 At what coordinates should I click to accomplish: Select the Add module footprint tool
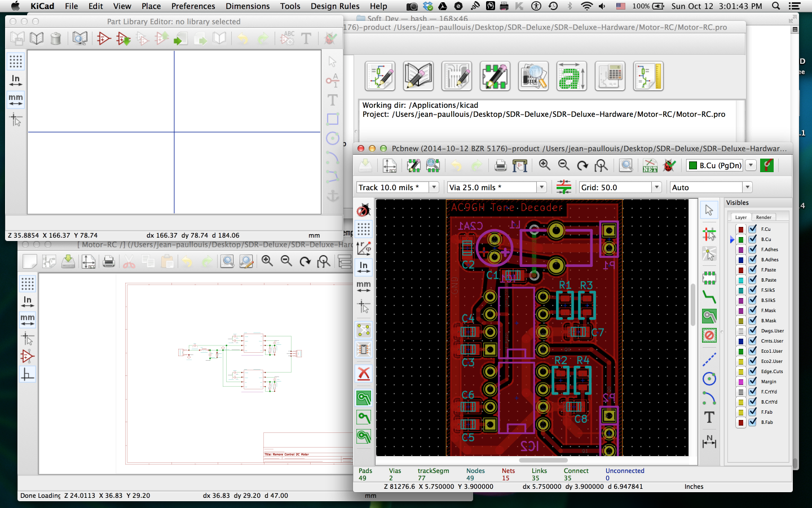tap(709, 277)
